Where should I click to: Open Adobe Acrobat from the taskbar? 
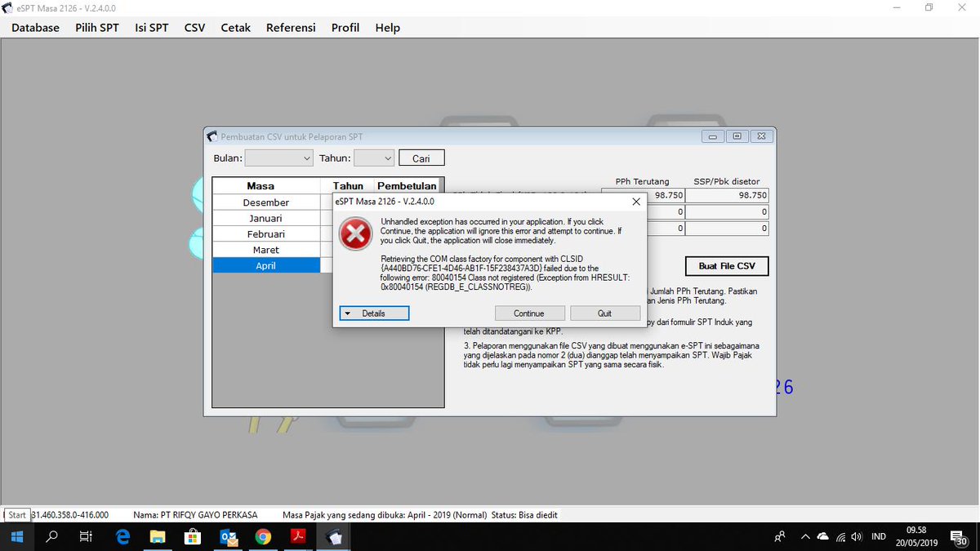[299, 537]
